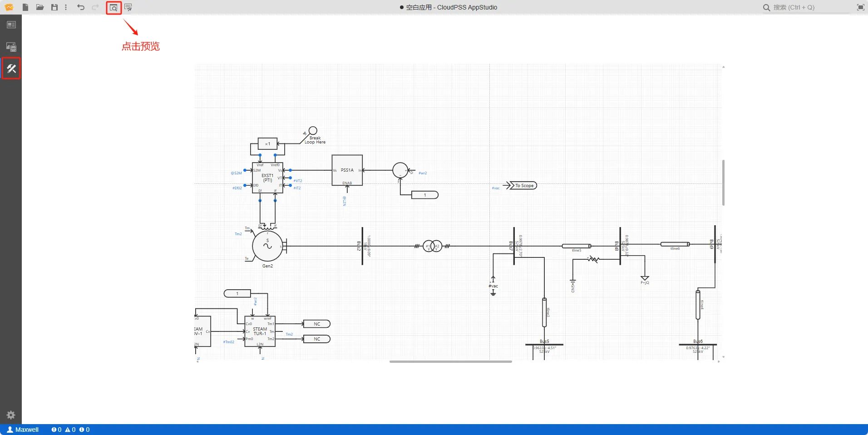Open the three-dot more options menu
The image size is (868, 435).
(66, 7)
